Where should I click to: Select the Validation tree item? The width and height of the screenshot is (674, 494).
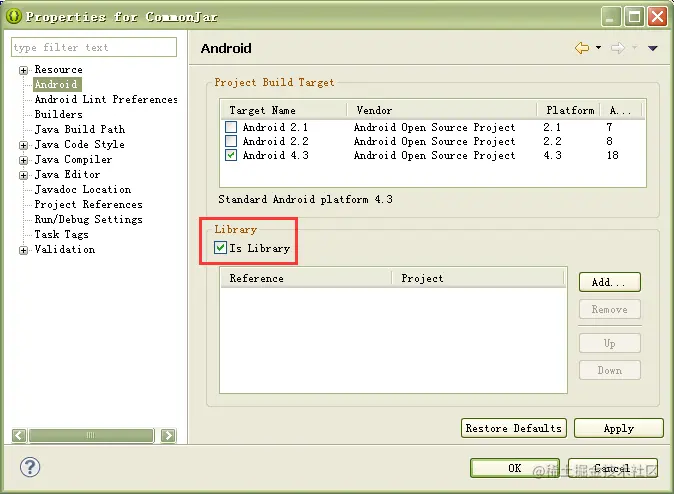[x=64, y=250]
